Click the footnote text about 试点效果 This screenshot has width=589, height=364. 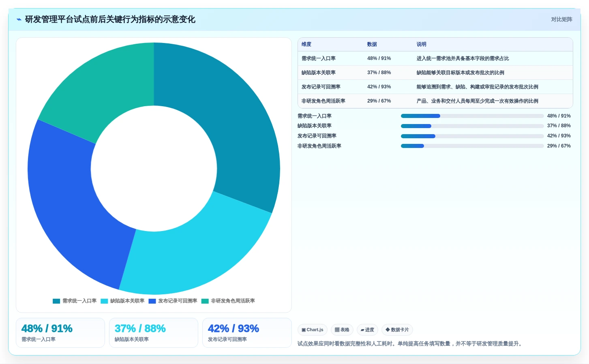(x=410, y=344)
